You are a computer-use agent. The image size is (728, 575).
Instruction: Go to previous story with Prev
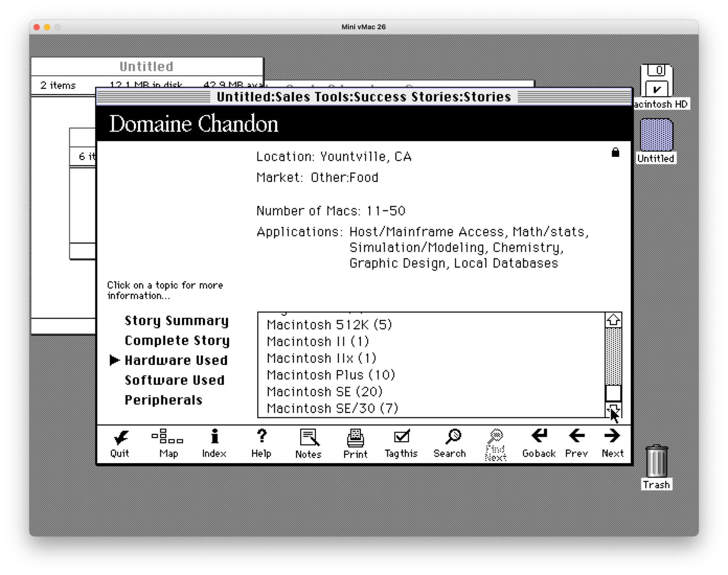click(577, 443)
